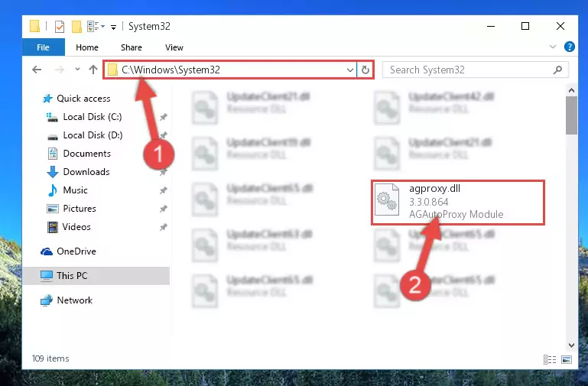Open the recent locations dropdown arrow
Image resolution: width=588 pixels, height=386 pixels.
[78, 70]
